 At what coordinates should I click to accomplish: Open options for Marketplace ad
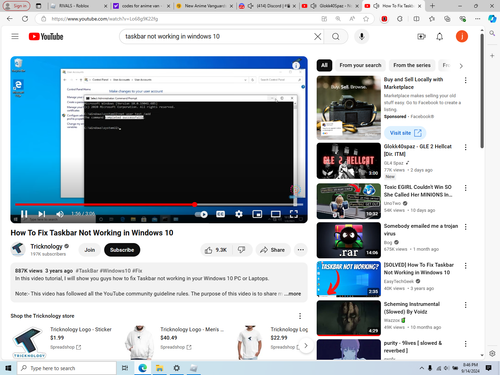pyautogui.click(x=466, y=80)
